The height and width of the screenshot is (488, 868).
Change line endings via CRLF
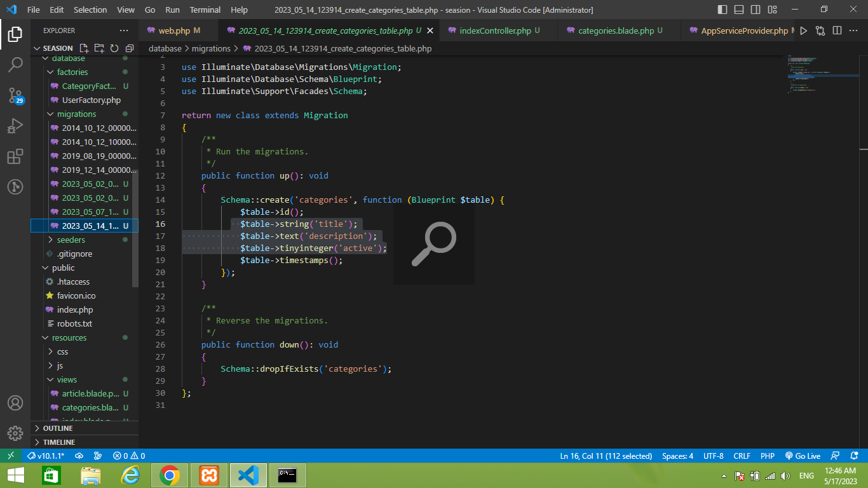pos(742,456)
